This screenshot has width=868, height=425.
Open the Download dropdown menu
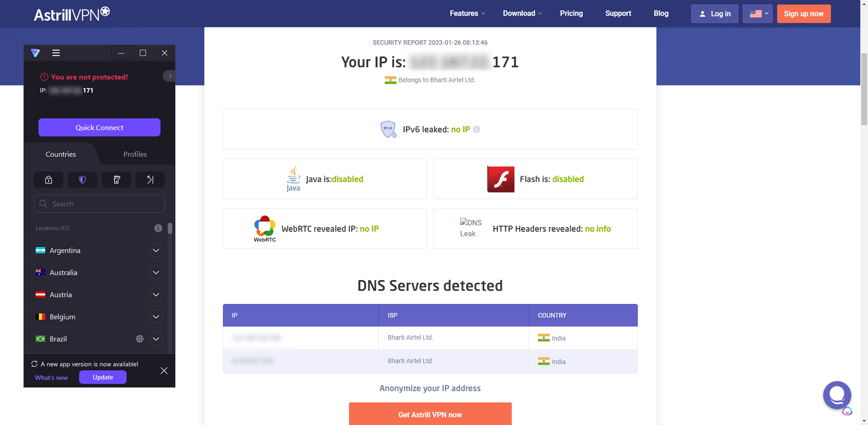[523, 14]
